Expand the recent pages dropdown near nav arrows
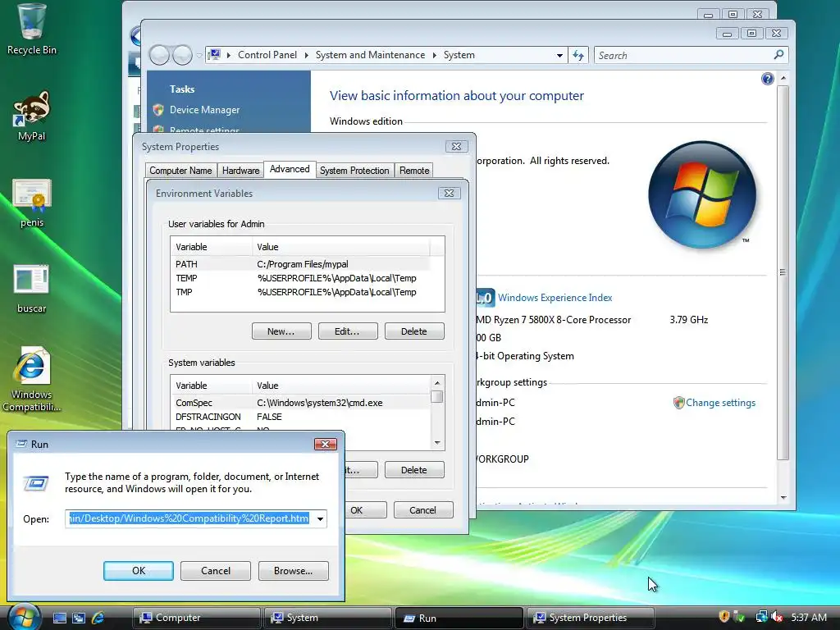This screenshot has width=840, height=630. pos(199,55)
